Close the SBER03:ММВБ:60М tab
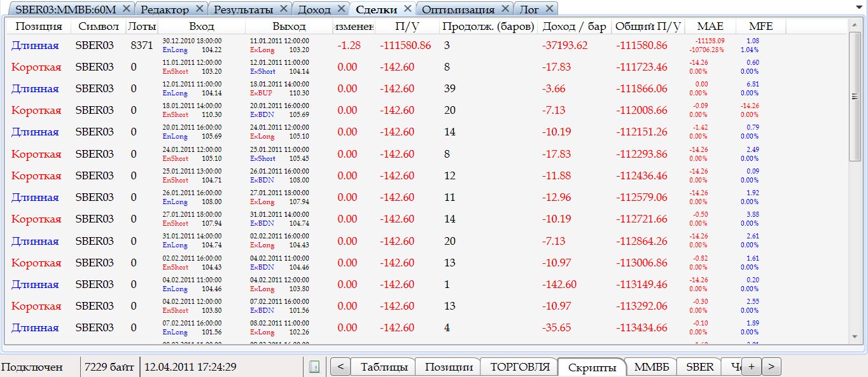Viewport: 868px width, 377px height. click(125, 9)
